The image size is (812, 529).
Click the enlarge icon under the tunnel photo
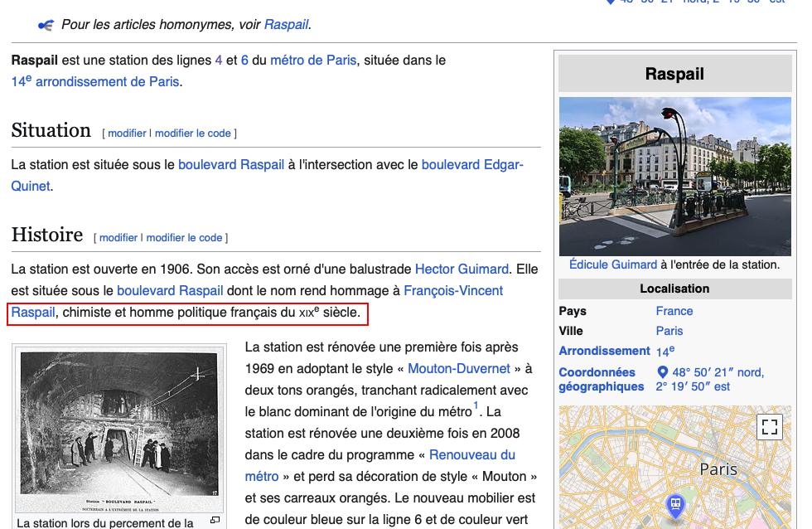coord(215,520)
